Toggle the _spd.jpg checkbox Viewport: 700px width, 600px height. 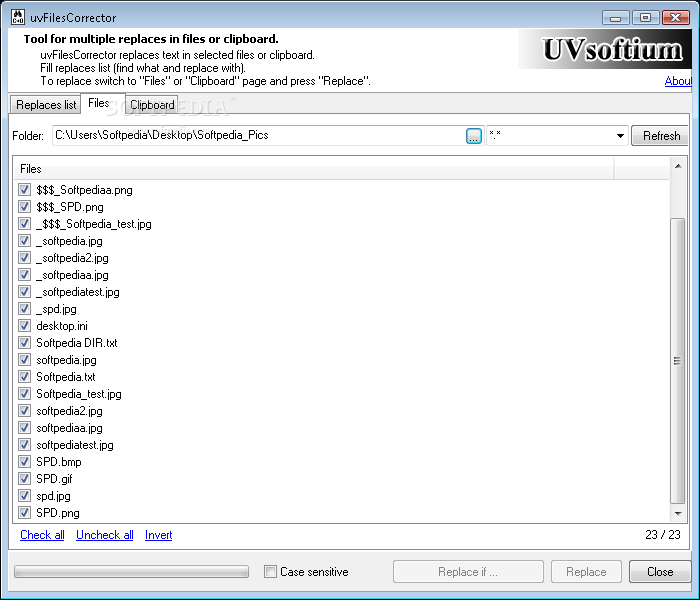(25, 308)
